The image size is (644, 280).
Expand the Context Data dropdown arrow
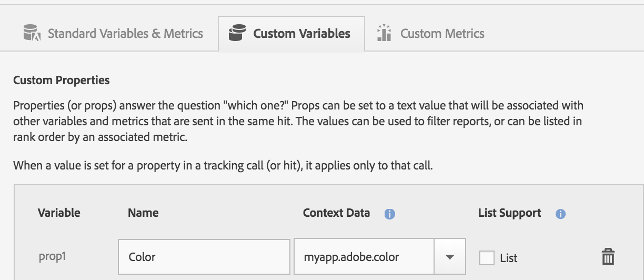click(x=449, y=257)
